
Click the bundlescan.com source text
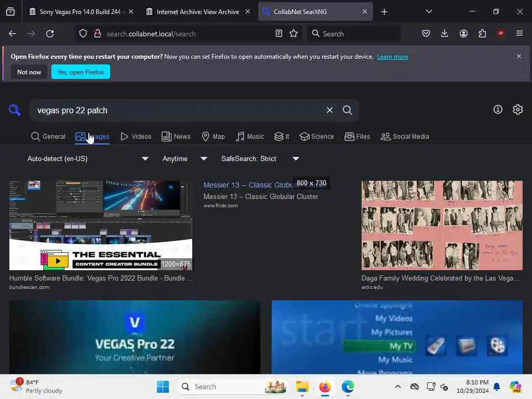coord(29,287)
